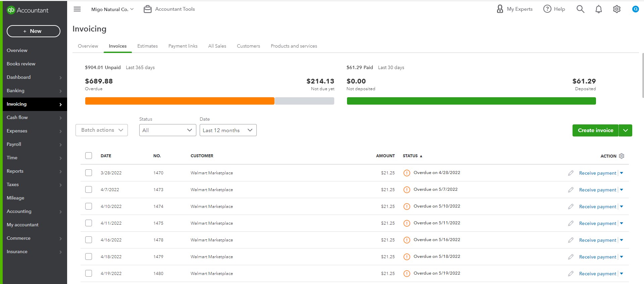Viewport: 644px width, 284px height.
Task: Click overdue warning icon for invoice 1478
Action: click(406, 240)
